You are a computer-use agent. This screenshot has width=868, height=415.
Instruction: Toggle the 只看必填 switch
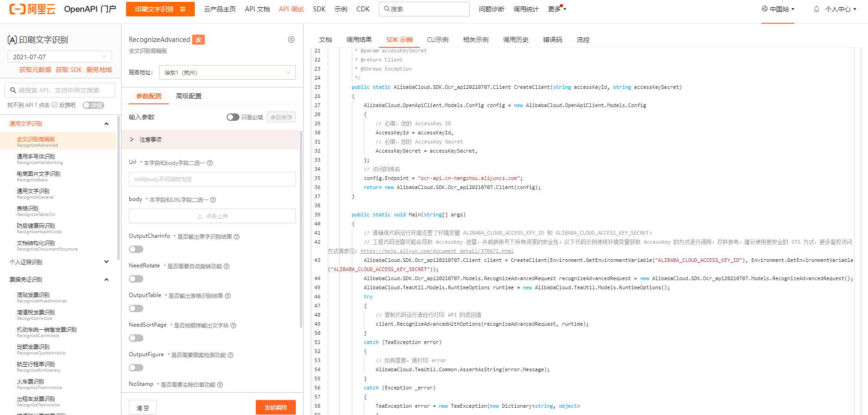point(233,117)
